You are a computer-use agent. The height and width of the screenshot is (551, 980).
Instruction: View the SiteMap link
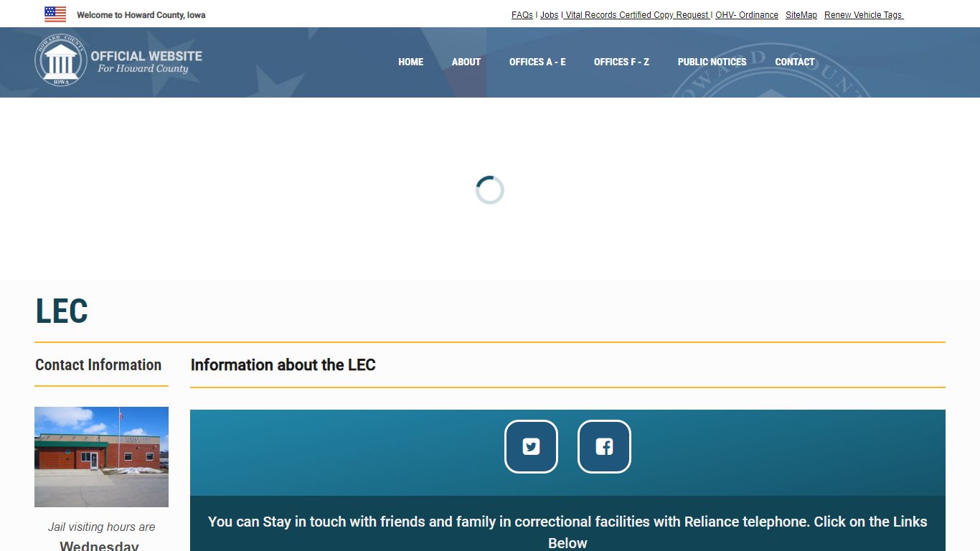(x=801, y=15)
